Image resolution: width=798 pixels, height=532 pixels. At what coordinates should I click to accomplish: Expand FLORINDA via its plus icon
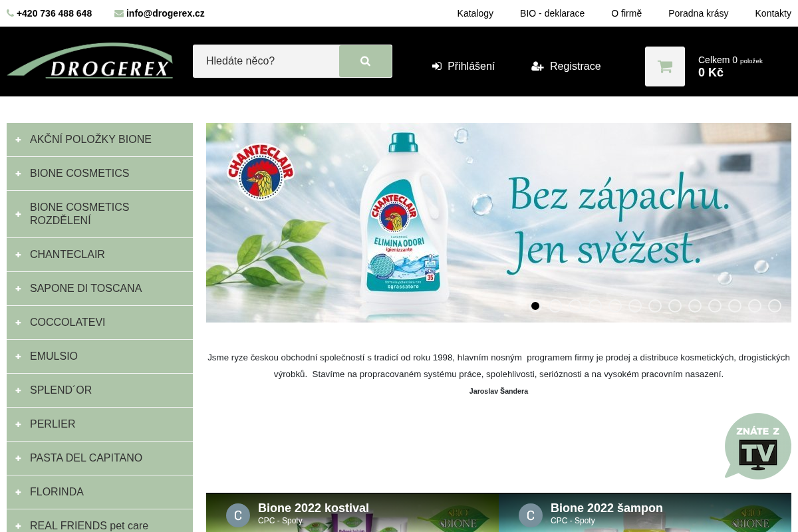[18, 492]
